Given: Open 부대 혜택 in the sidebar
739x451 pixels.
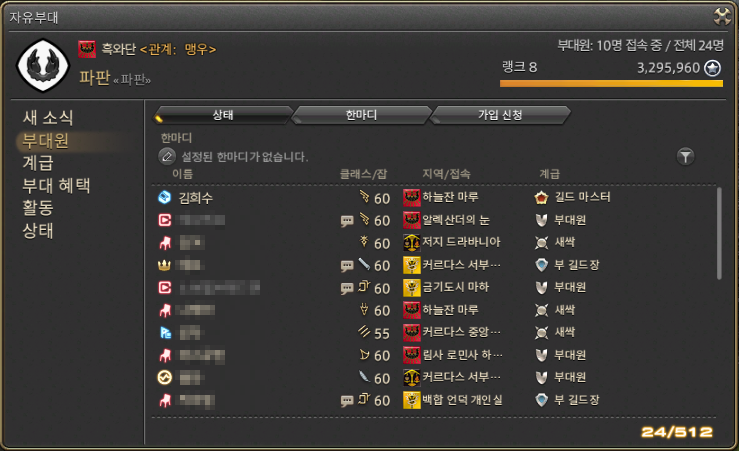Looking at the screenshot, I should (56, 186).
